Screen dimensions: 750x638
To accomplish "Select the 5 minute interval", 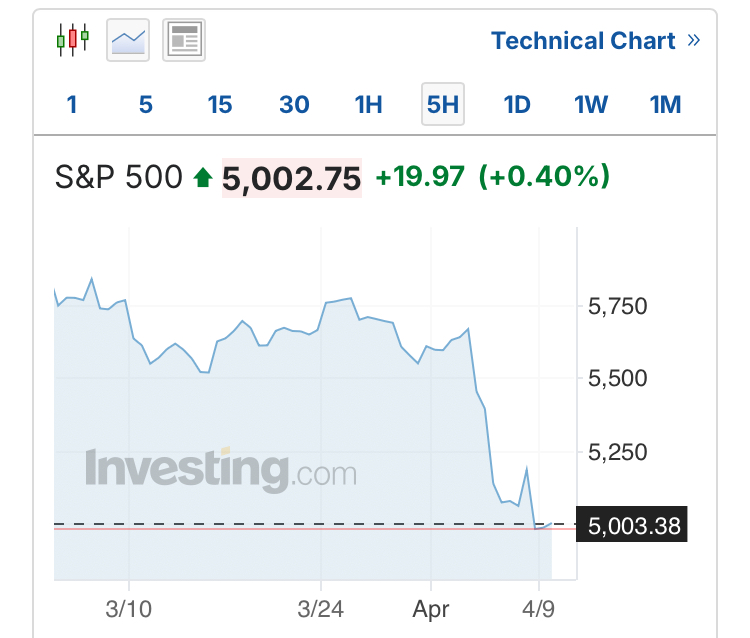I will [x=146, y=104].
